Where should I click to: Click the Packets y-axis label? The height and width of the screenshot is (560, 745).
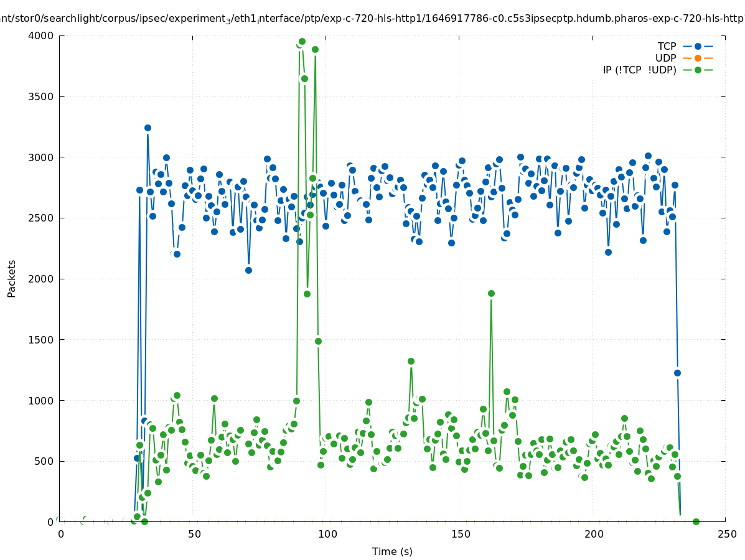(12, 278)
